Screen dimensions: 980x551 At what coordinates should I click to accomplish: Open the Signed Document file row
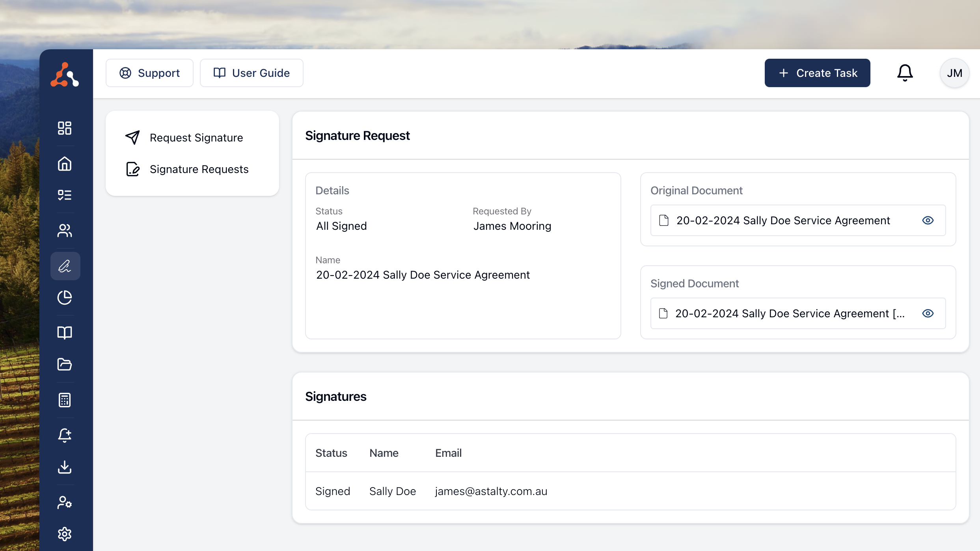789,313
